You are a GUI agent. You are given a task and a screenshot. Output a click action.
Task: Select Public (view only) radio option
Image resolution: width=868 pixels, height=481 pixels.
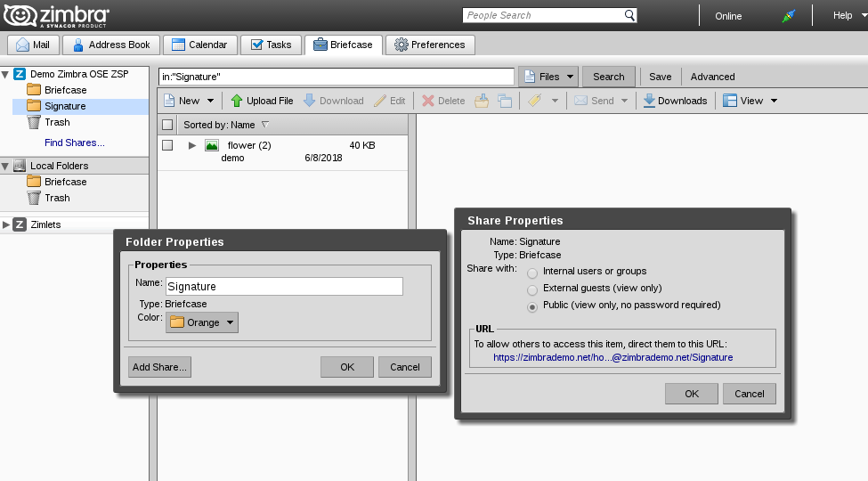[532, 307]
